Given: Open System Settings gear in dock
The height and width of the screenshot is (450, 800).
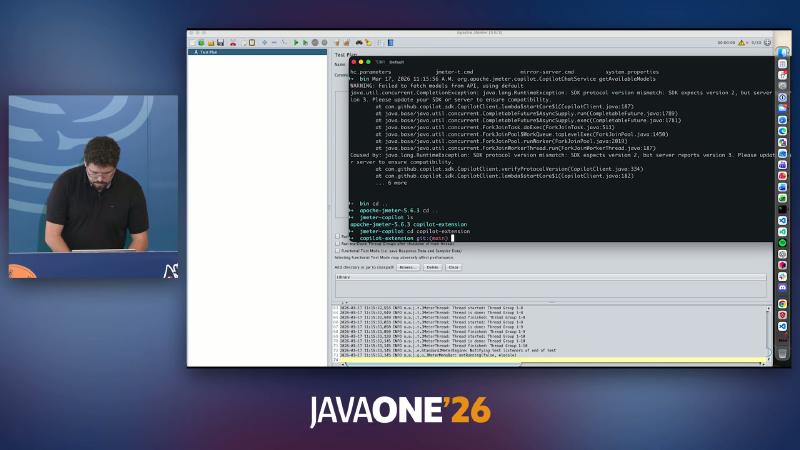Looking at the screenshot, I should point(782,86).
